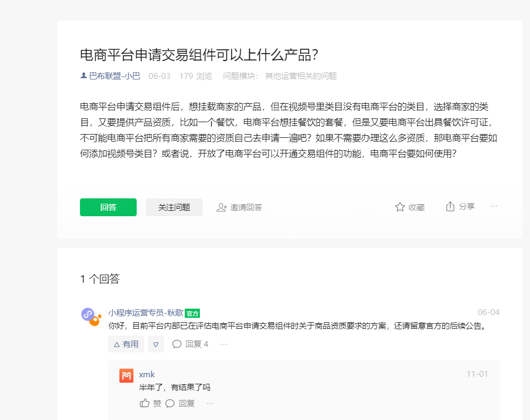Follow the question via 关注问题 button
The image size is (530, 420).
pyautogui.click(x=174, y=207)
